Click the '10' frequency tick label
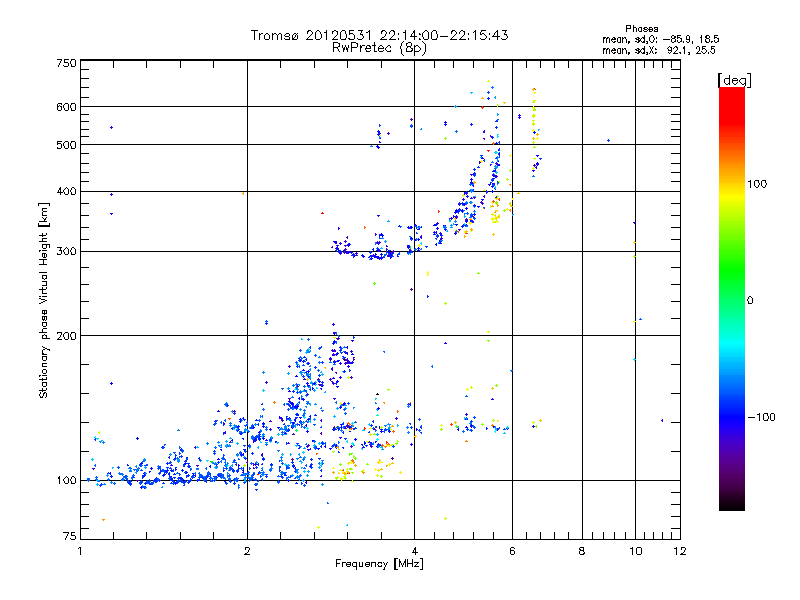This screenshot has height=600, width=800. point(635,551)
